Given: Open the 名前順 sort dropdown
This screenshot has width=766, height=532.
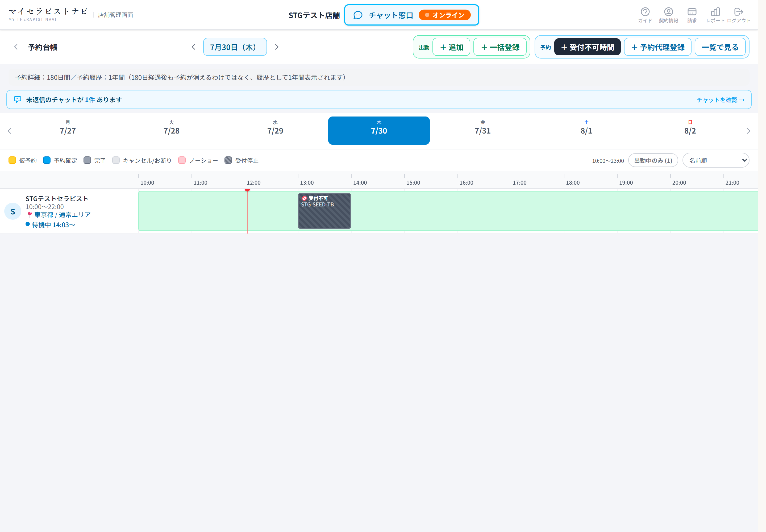Looking at the screenshot, I should 716,161.
